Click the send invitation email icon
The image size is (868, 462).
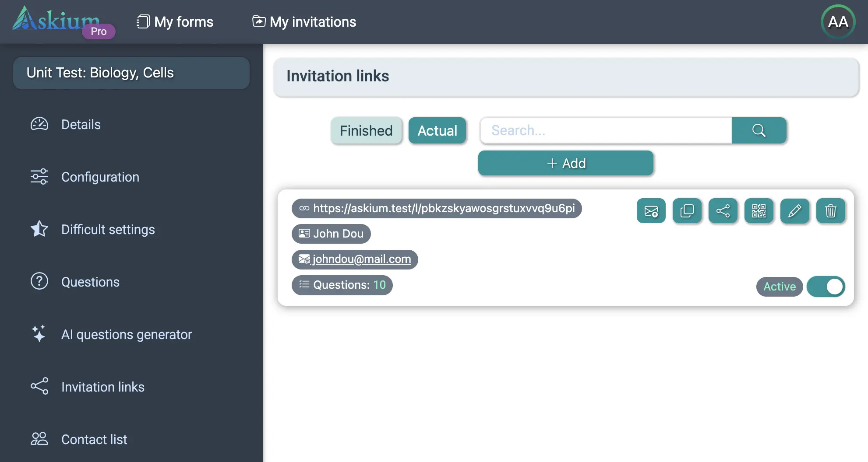651,211
